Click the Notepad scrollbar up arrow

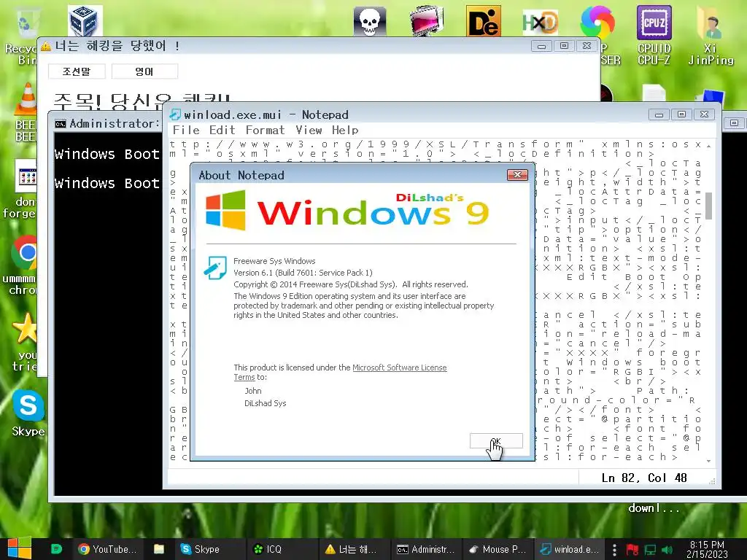(708, 145)
